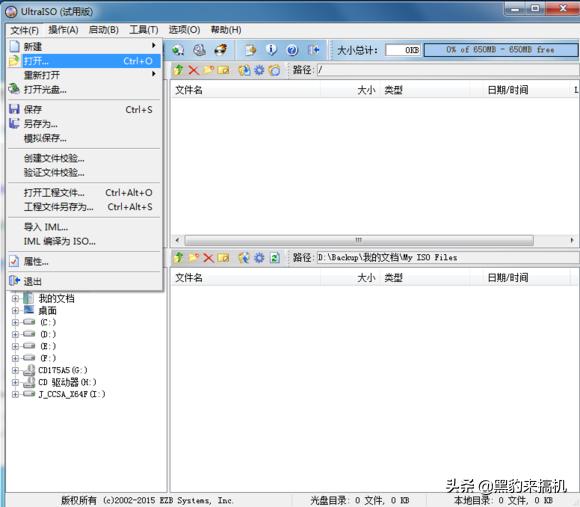Go up one level in upper image pane
Image resolution: width=580 pixels, height=507 pixels.
pos(179,70)
